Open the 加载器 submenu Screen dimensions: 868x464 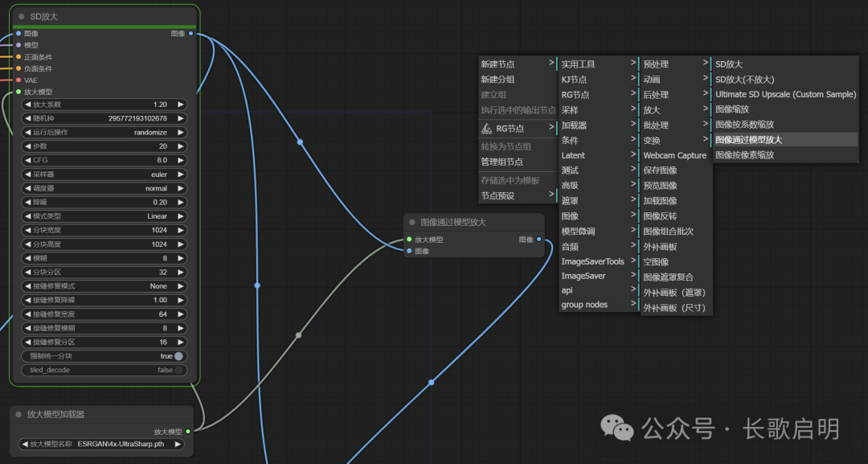(x=599, y=125)
